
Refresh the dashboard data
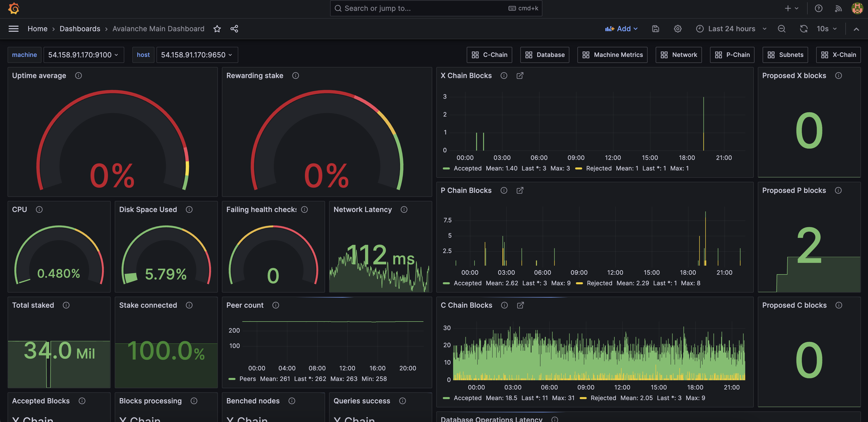[804, 29]
